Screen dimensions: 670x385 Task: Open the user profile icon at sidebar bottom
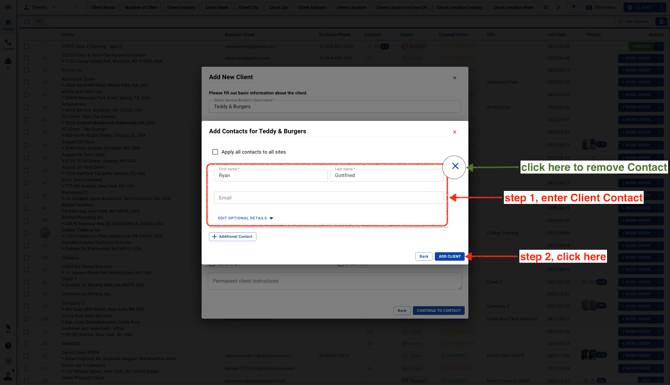click(x=8, y=376)
